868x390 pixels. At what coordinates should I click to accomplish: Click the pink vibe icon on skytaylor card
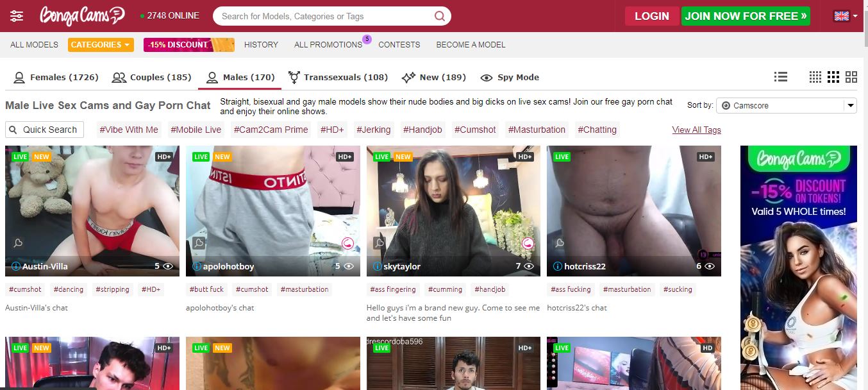pyautogui.click(x=528, y=243)
